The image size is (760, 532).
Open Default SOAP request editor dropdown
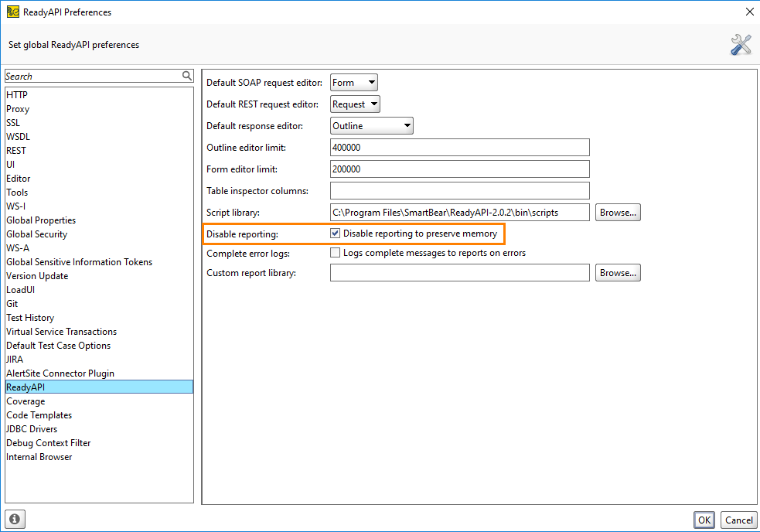pyautogui.click(x=354, y=83)
